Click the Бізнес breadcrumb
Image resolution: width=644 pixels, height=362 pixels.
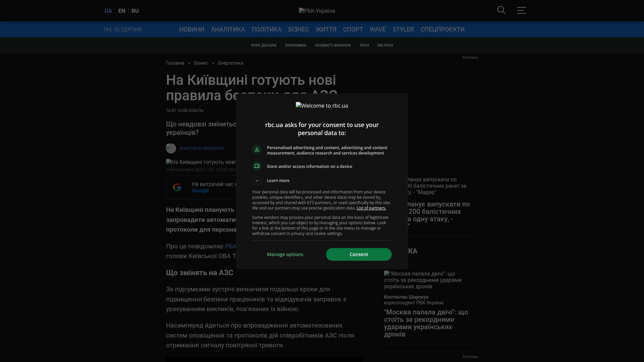coord(201,63)
